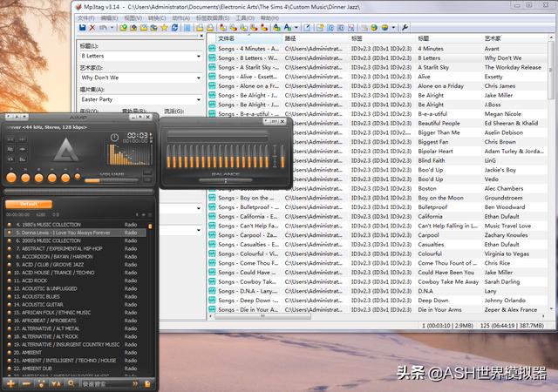Select AIMP entry 11. ACID ROCK
The image size is (558, 392).
pyautogui.click(x=75, y=280)
